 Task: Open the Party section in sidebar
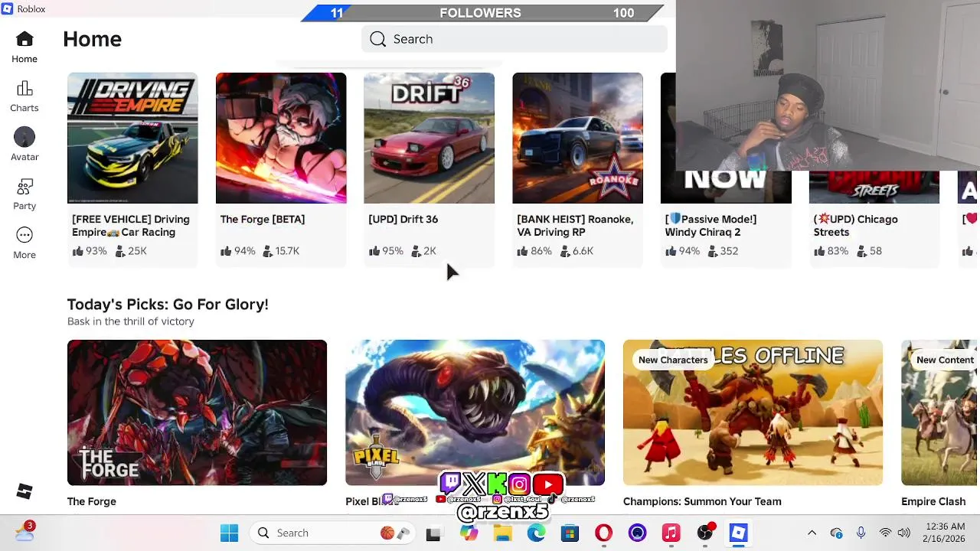(x=24, y=194)
